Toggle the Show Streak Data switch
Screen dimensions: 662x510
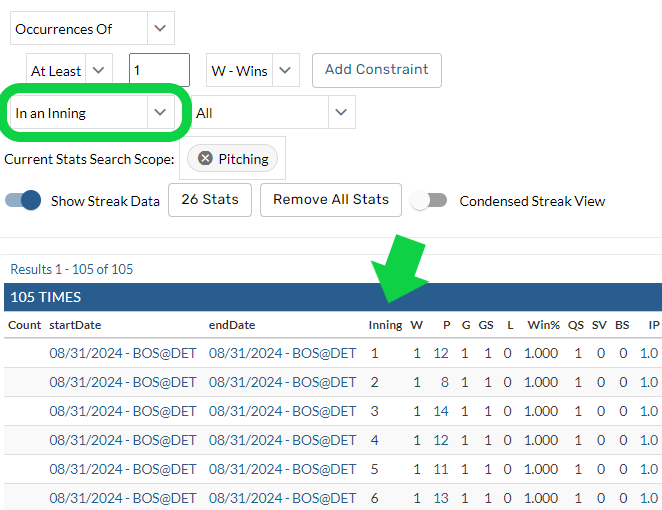(23, 200)
